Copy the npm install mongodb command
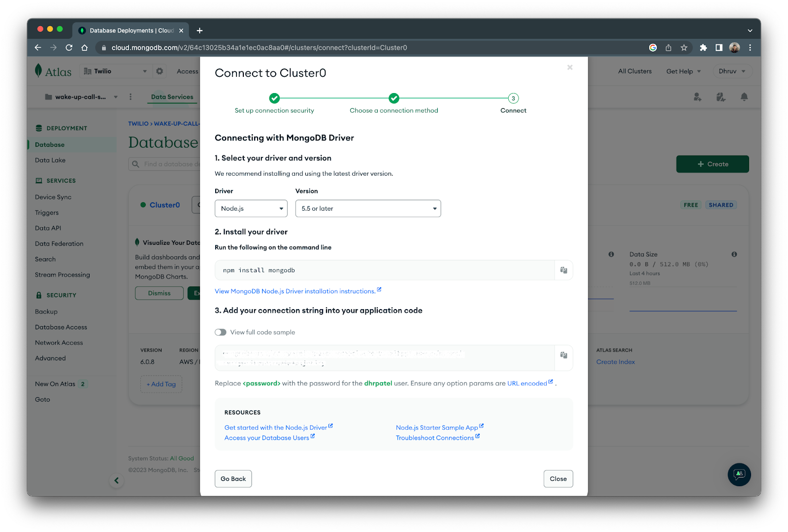The image size is (788, 532). 563,270
